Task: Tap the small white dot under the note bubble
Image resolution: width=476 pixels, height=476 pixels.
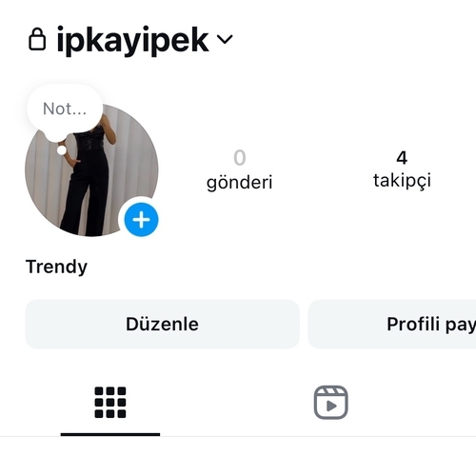Action: pyautogui.click(x=62, y=150)
